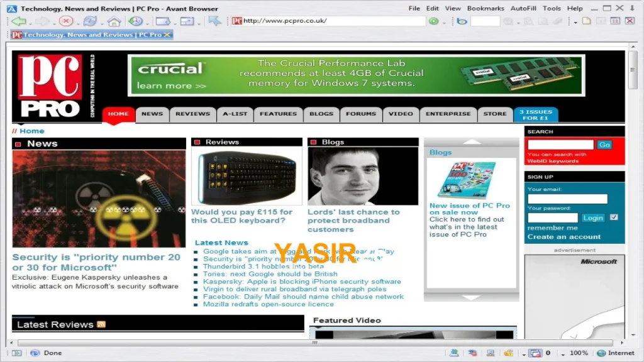Click the red flash-blocker icon in status bar
Image resolution: width=644 pixels, height=362 pixels.
pos(472,353)
